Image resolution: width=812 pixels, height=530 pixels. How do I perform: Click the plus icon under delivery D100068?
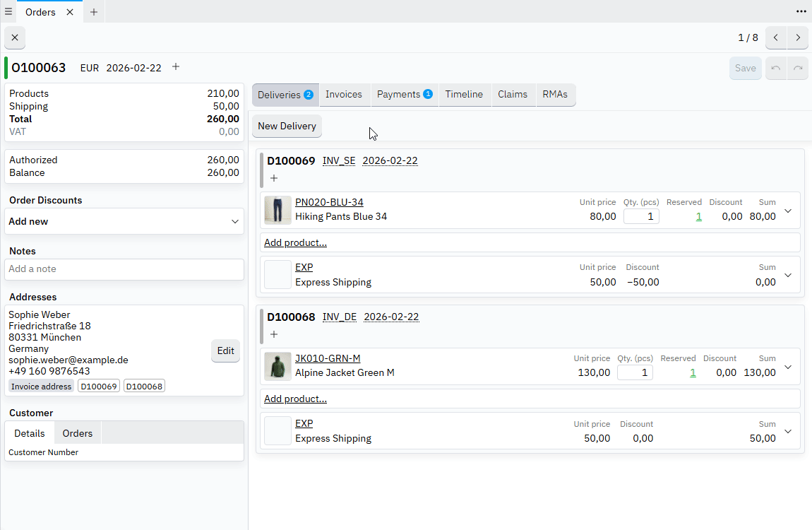point(274,334)
